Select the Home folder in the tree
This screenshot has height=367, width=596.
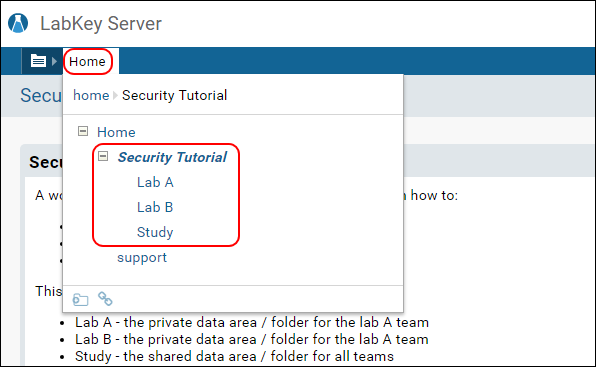coord(116,132)
